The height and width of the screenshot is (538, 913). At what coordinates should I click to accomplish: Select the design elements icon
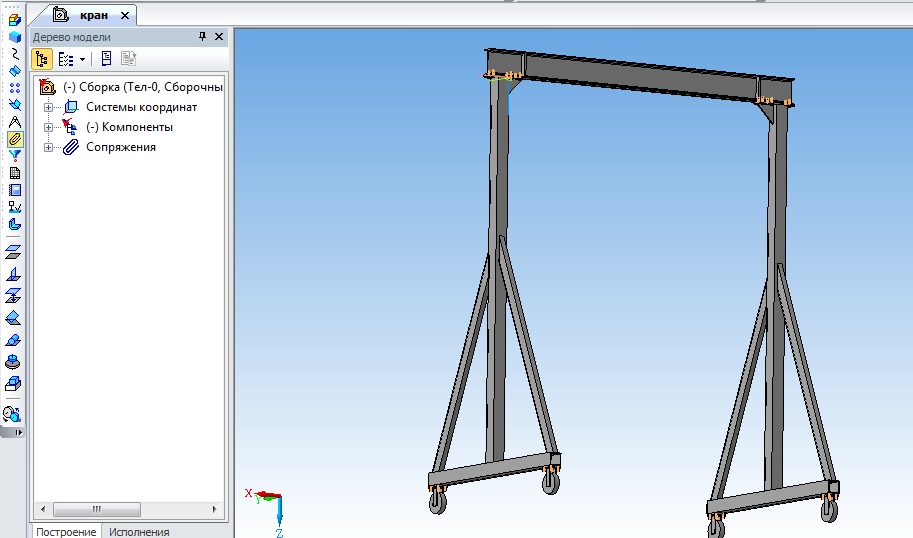[x=15, y=207]
